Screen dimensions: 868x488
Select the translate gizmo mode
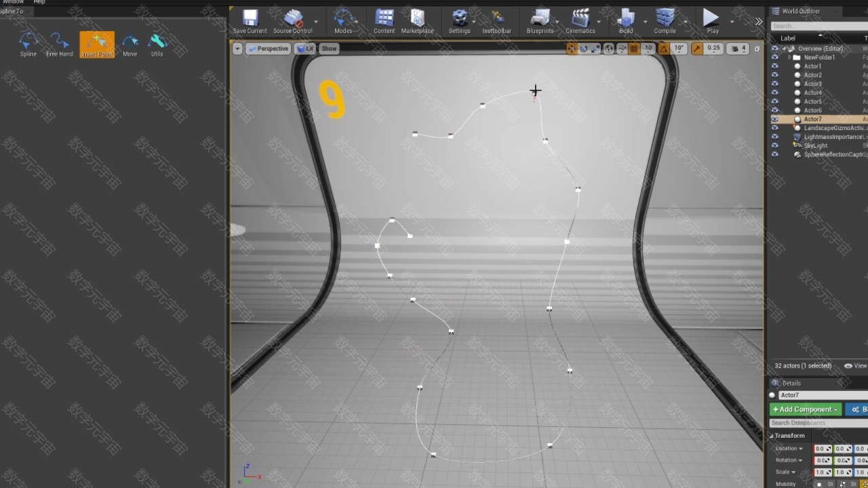(572, 49)
